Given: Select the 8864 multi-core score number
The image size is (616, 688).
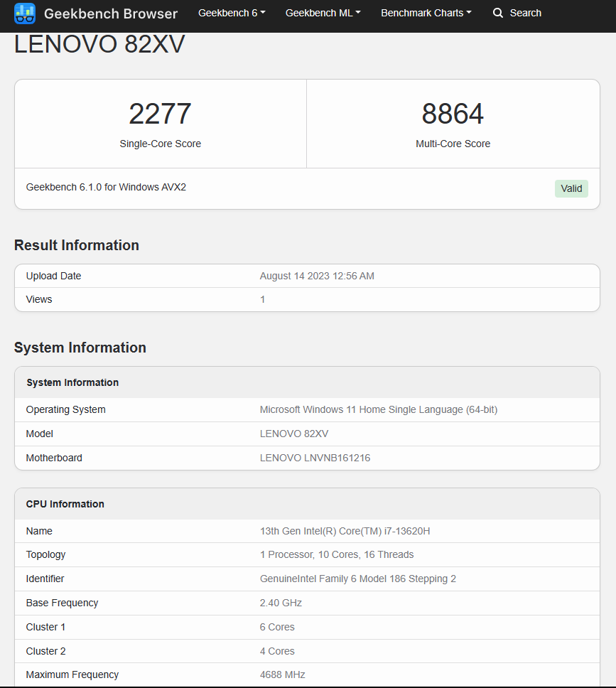Looking at the screenshot, I should coord(453,114).
